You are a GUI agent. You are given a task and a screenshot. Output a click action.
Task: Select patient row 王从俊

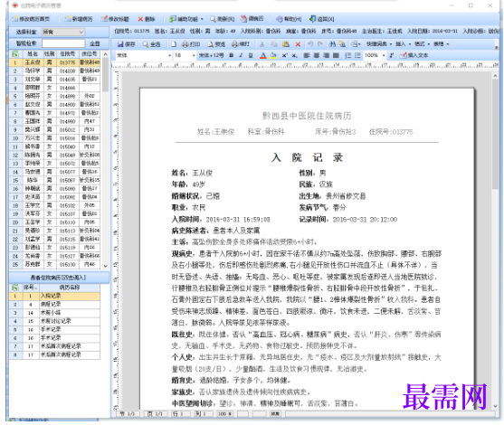coord(54,62)
